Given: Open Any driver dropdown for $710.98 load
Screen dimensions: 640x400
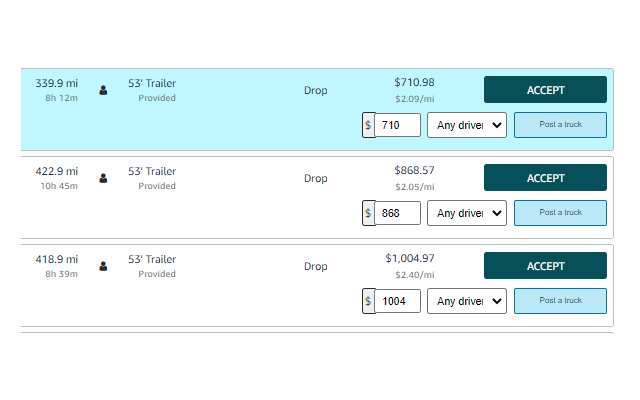Looking at the screenshot, I should point(467,125).
